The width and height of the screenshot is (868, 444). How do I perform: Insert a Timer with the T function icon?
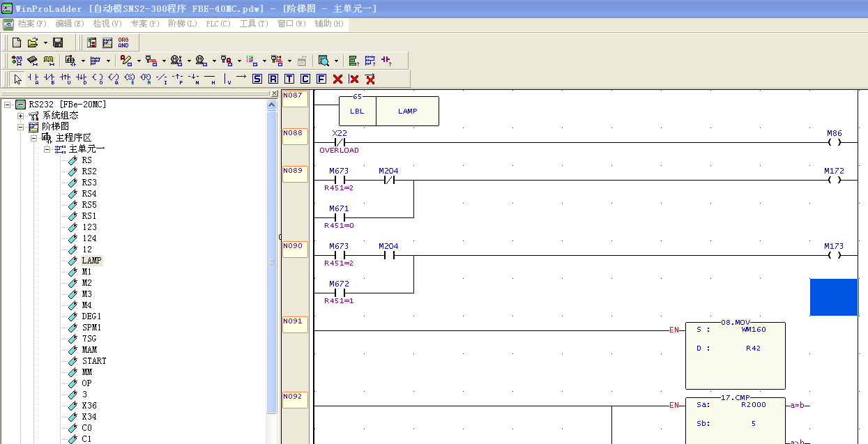pyautogui.click(x=289, y=79)
